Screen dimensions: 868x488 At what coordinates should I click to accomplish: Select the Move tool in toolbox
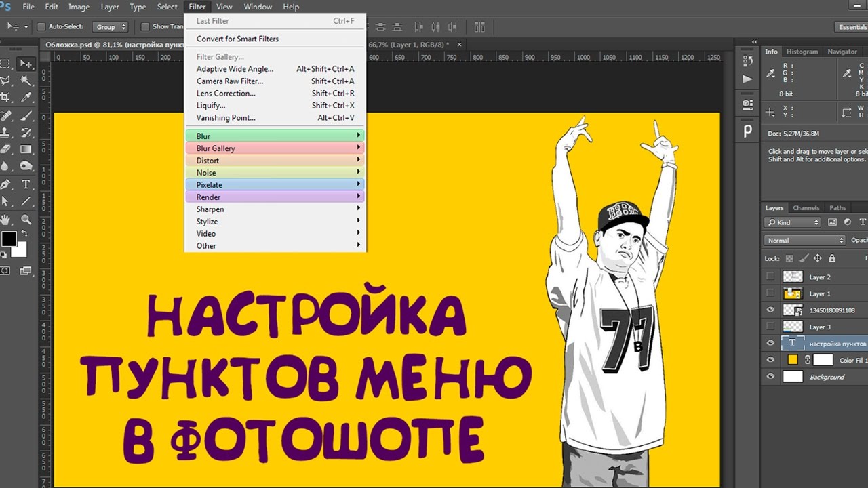pyautogui.click(x=26, y=64)
